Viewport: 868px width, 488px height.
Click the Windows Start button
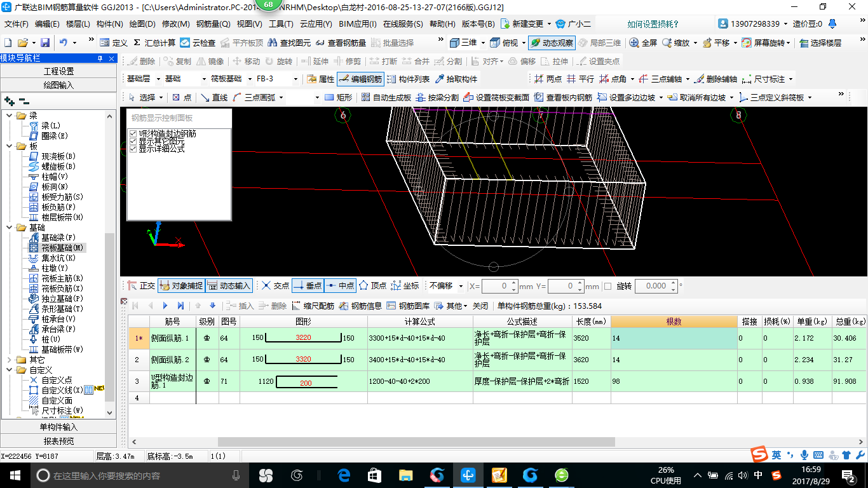pos(14,475)
